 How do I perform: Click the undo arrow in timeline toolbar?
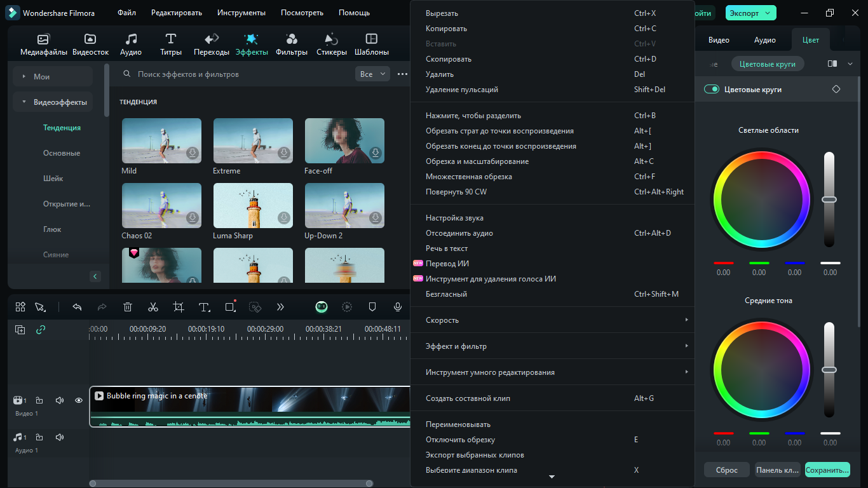(x=77, y=307)
